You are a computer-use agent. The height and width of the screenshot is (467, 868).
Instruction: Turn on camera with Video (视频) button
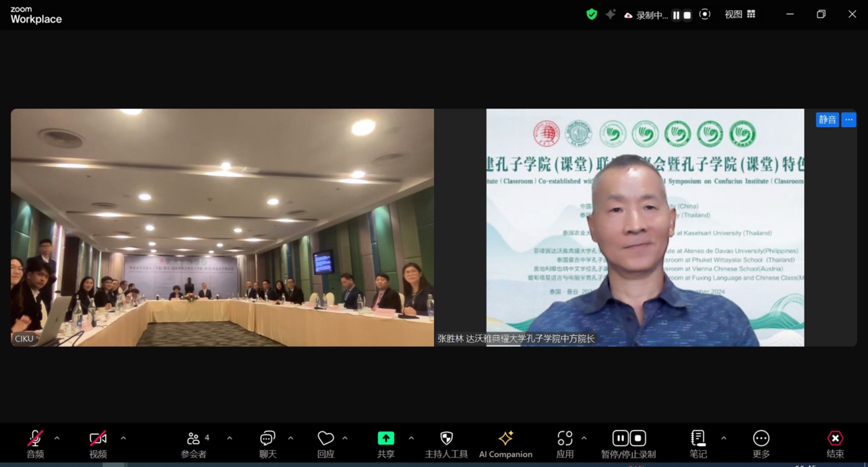click(98, 439)
